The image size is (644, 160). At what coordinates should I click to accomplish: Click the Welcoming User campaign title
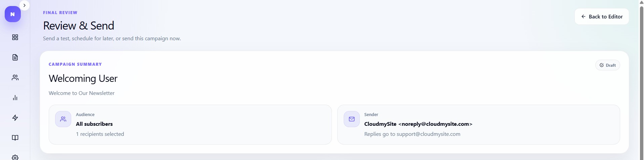pyautogui.click(x=83, y=78)
